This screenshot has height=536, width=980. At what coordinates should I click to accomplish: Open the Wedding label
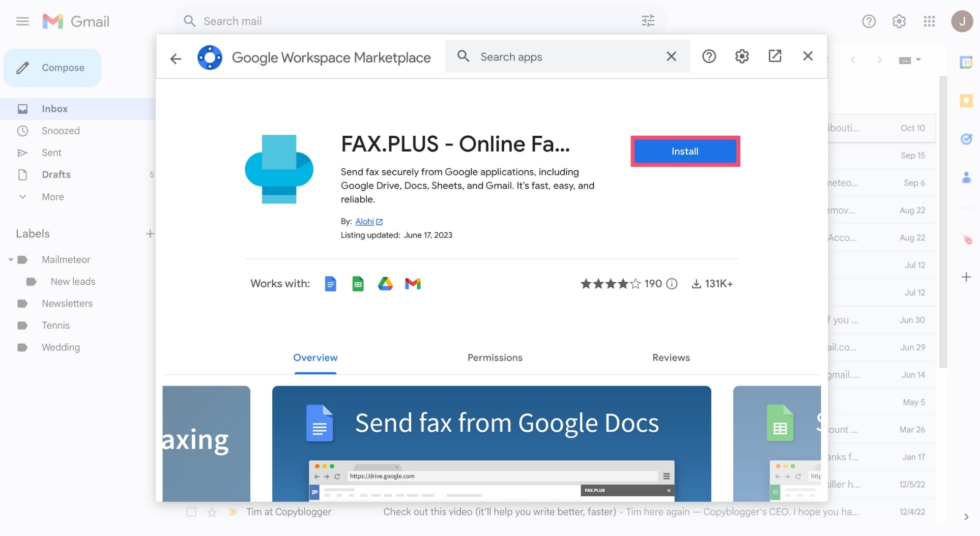coord(61,347)
